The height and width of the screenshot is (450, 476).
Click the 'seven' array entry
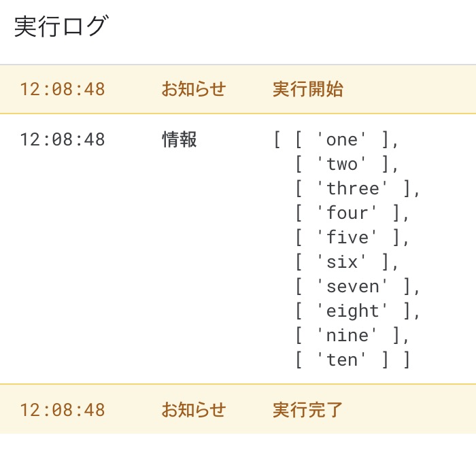click(352, 287)
